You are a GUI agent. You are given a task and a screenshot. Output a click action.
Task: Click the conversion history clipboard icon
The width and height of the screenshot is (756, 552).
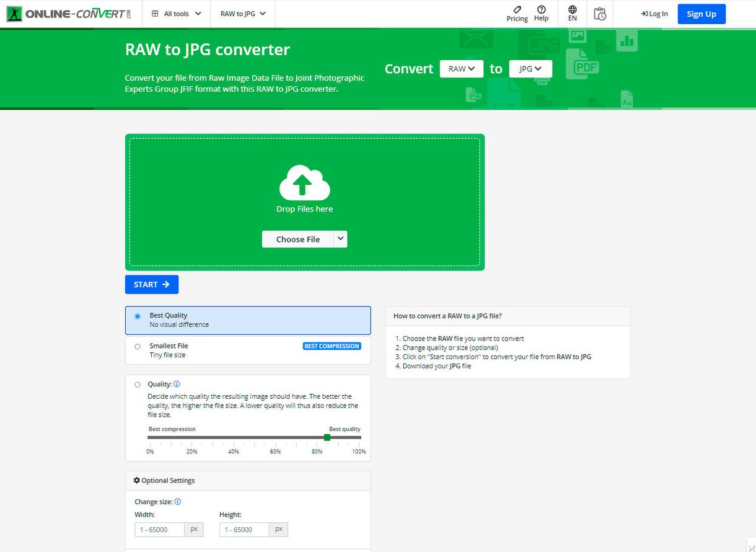click(x=599, y=13)
